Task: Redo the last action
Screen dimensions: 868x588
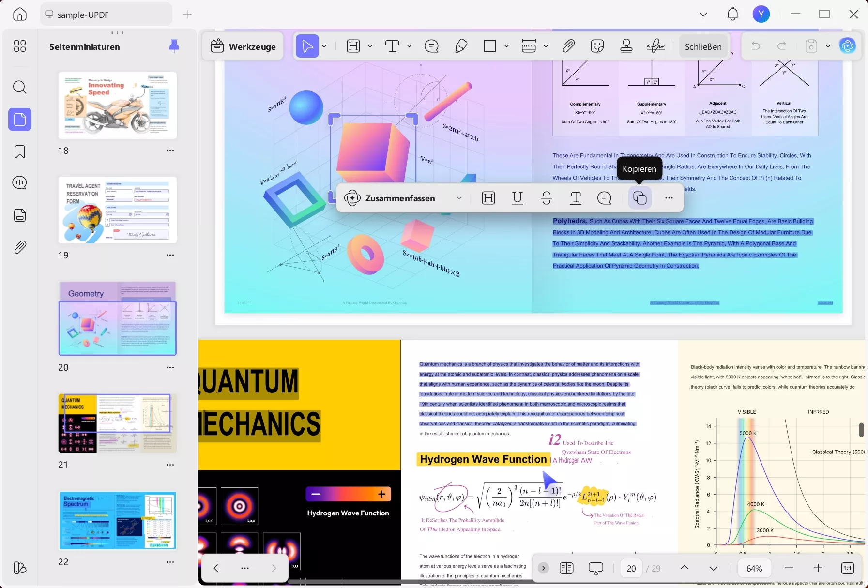Action: [781, 46]
